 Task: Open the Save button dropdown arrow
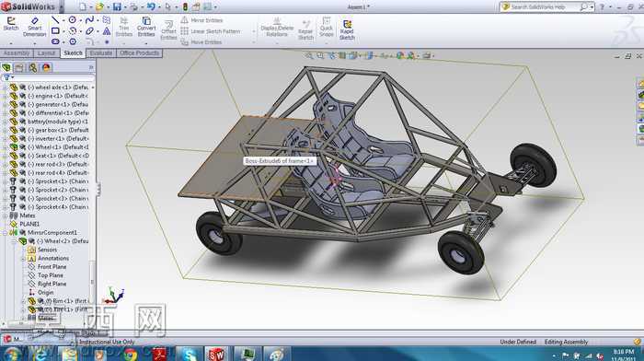125,7
